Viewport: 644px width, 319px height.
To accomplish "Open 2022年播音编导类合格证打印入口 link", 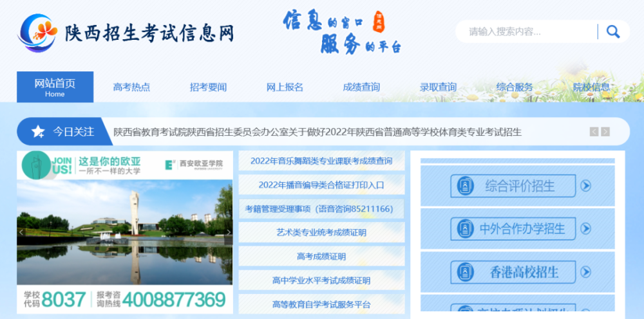I will point(321,185).
